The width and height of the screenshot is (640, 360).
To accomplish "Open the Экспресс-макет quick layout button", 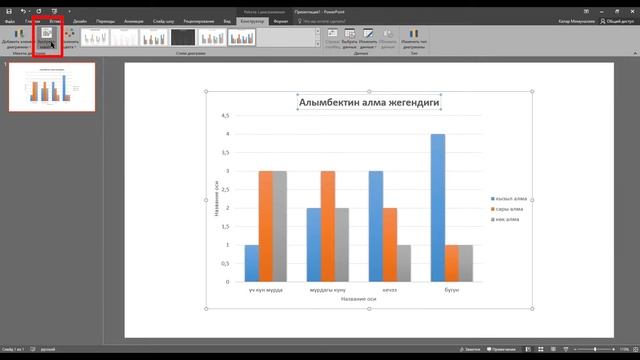I will 47,39.
